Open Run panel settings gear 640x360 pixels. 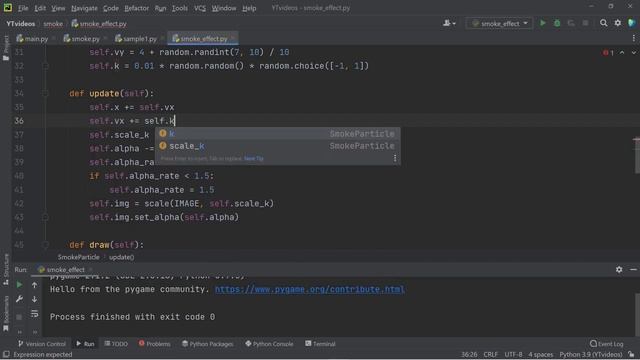tap(619, 269)
